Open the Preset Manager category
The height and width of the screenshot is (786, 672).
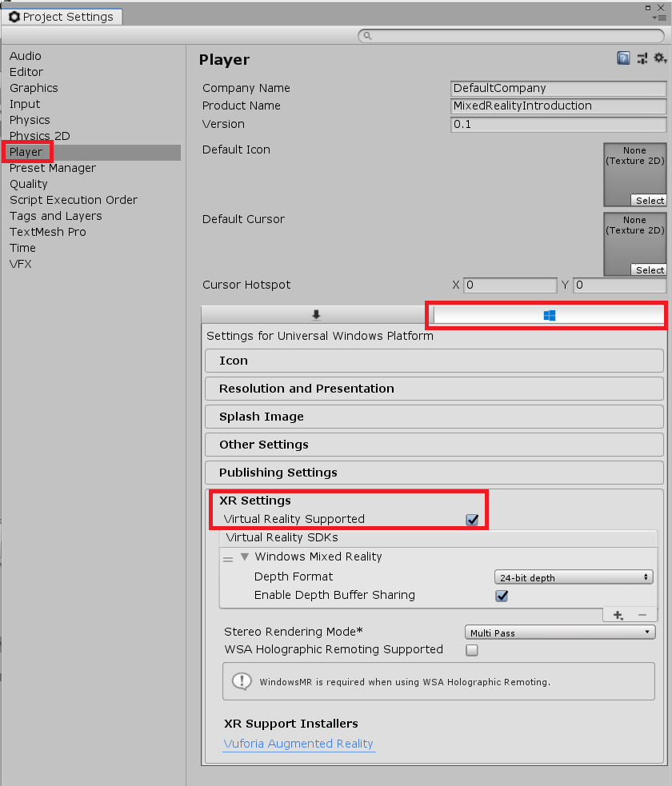(x=53, y=169)
